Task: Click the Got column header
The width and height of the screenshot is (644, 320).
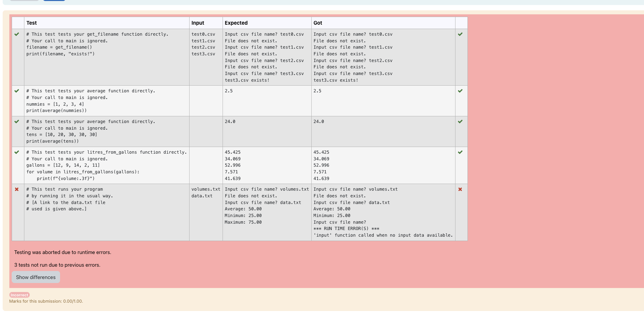Action: pos(318,23)
